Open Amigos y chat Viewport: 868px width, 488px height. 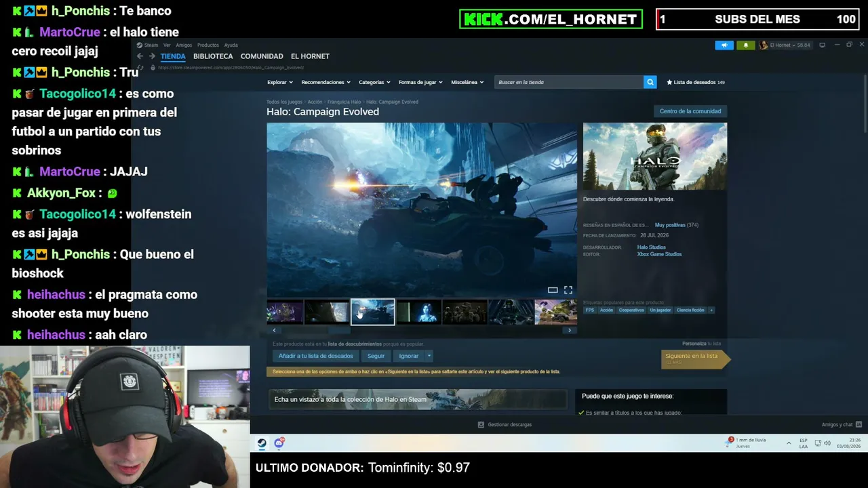pyautogui.click(x=842, y=425)
